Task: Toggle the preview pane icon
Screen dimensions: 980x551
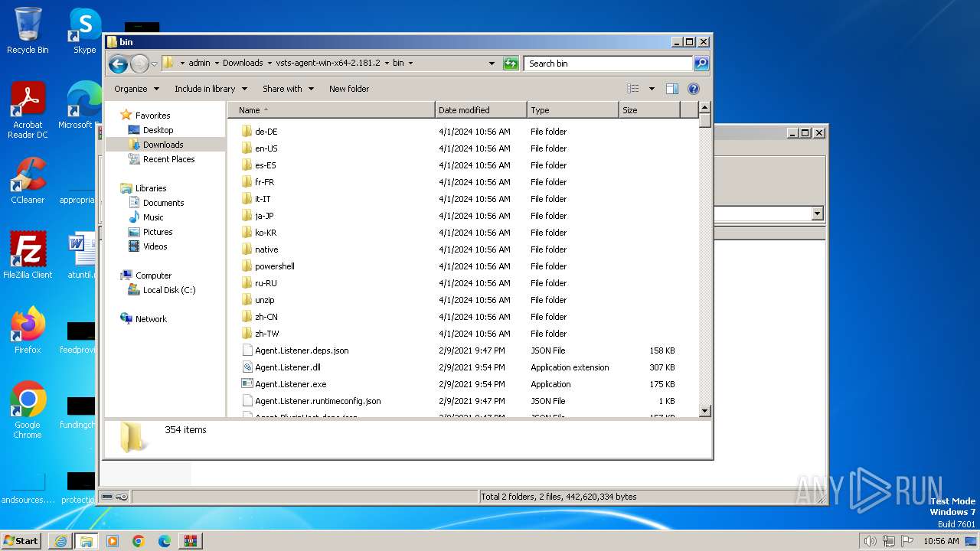Action: [x=671, y=89]
